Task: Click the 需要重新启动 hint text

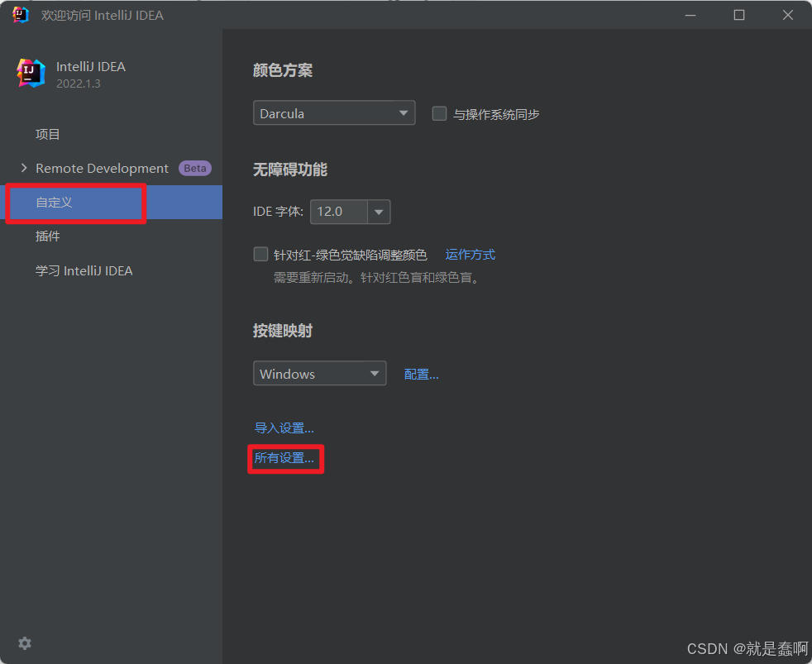Action: tap(377, 278)
